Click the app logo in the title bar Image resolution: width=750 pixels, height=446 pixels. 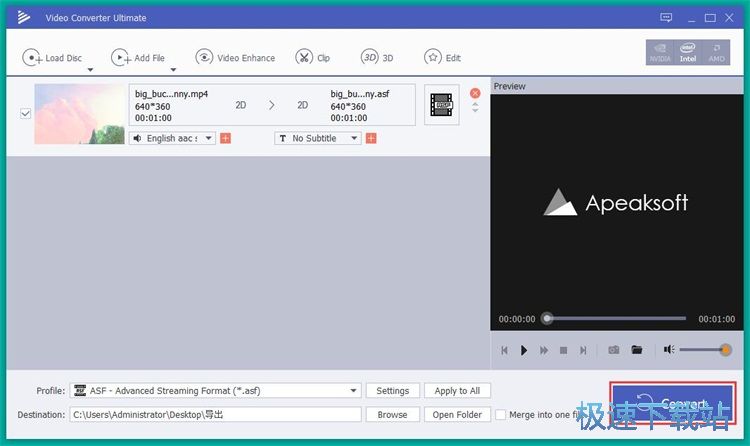point(24,18)
